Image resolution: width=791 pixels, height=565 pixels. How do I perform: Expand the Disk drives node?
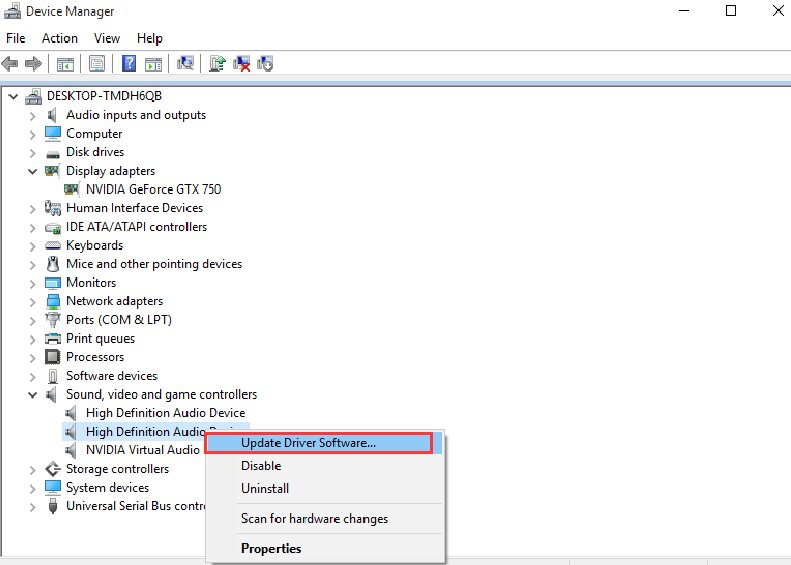click(33, 153)
